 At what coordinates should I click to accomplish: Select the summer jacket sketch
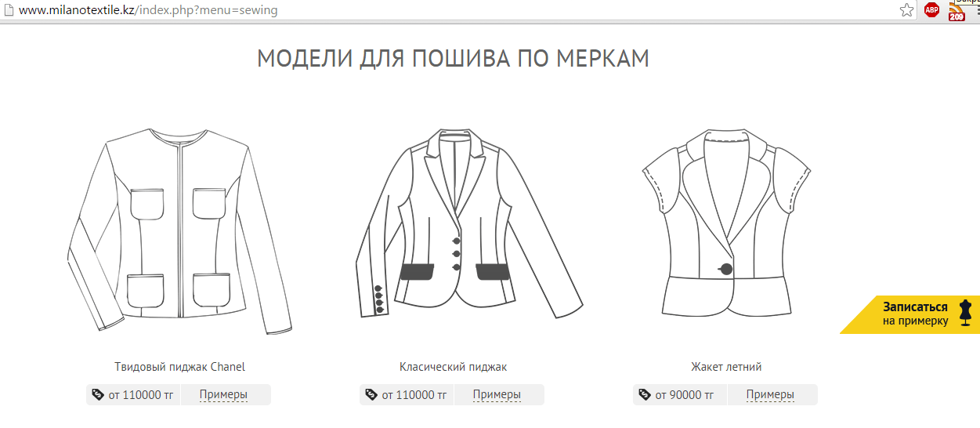726,223
